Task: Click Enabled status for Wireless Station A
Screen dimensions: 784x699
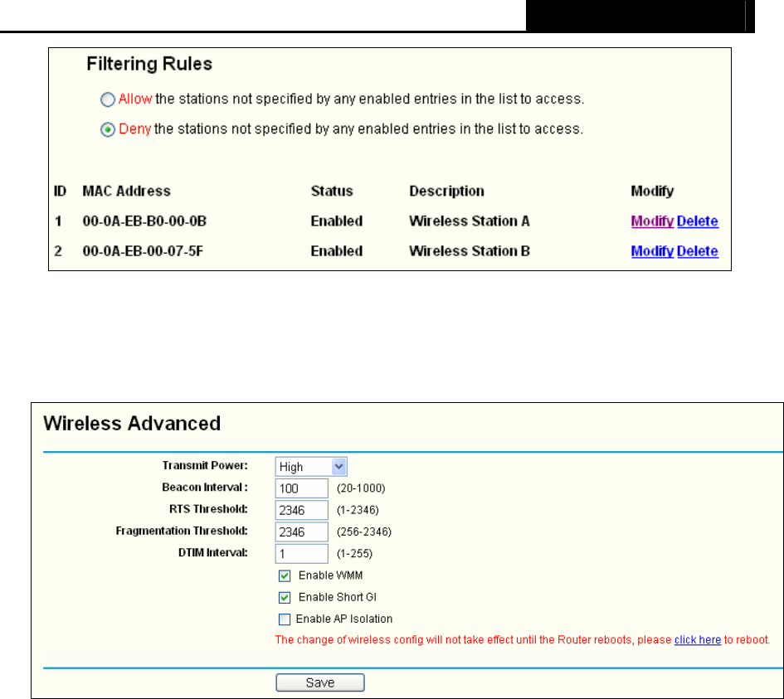Action: (x=337, y=221)
